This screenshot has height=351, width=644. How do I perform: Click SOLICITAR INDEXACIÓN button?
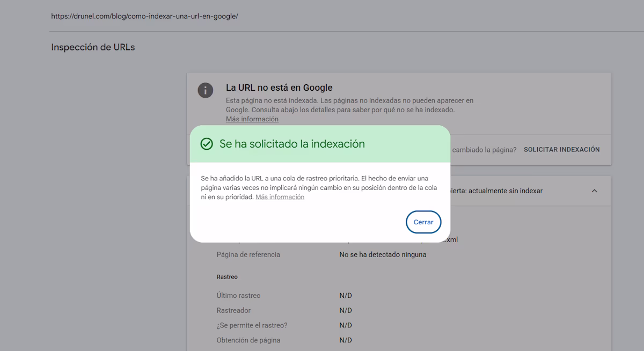(562, 150)
